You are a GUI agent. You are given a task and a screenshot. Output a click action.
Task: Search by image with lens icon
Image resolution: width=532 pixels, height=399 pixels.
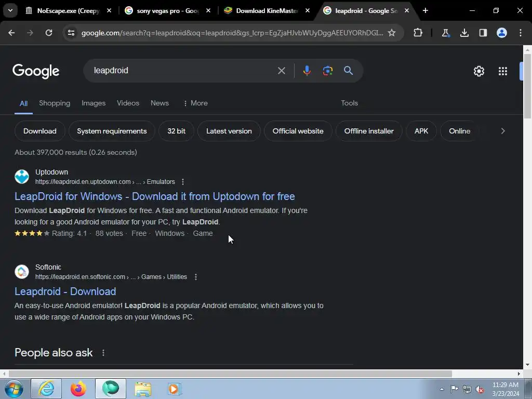click(x=327, y=71)
